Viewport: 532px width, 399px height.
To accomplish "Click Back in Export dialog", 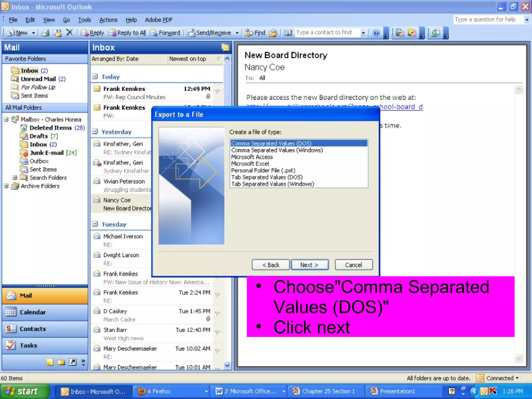I will [271, 265].
